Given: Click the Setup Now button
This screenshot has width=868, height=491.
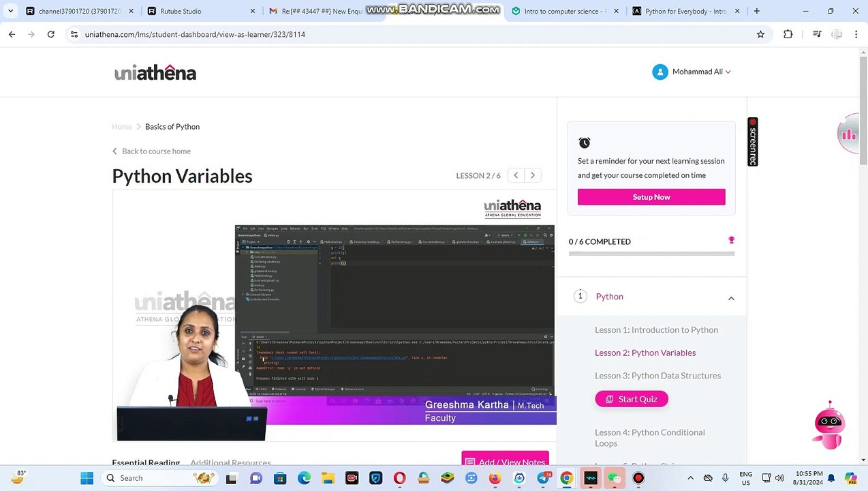Looking at the screenshot, I should tap(651, 197).
